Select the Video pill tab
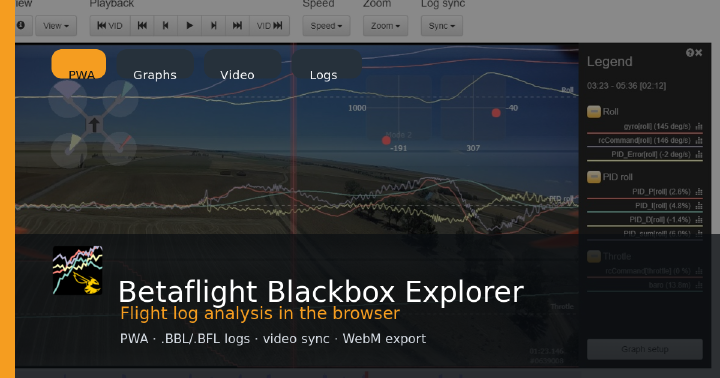 tap(242, 64)
